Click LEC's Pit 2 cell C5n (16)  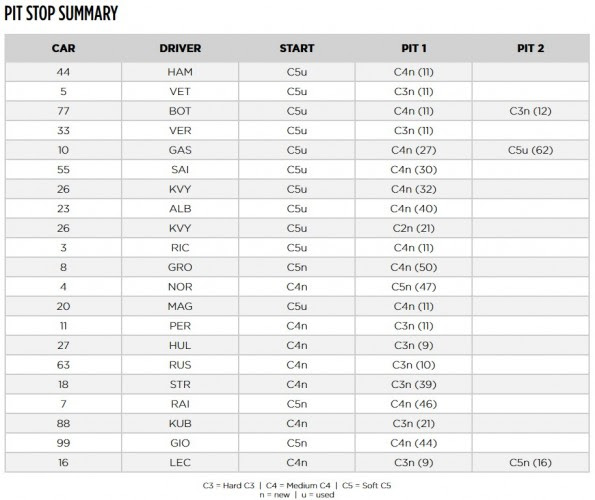click(530, 462)
